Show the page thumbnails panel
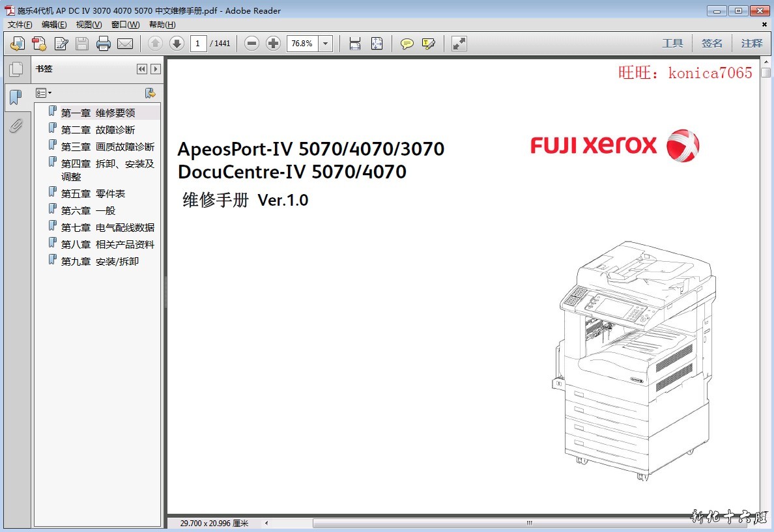 point(16,69)
